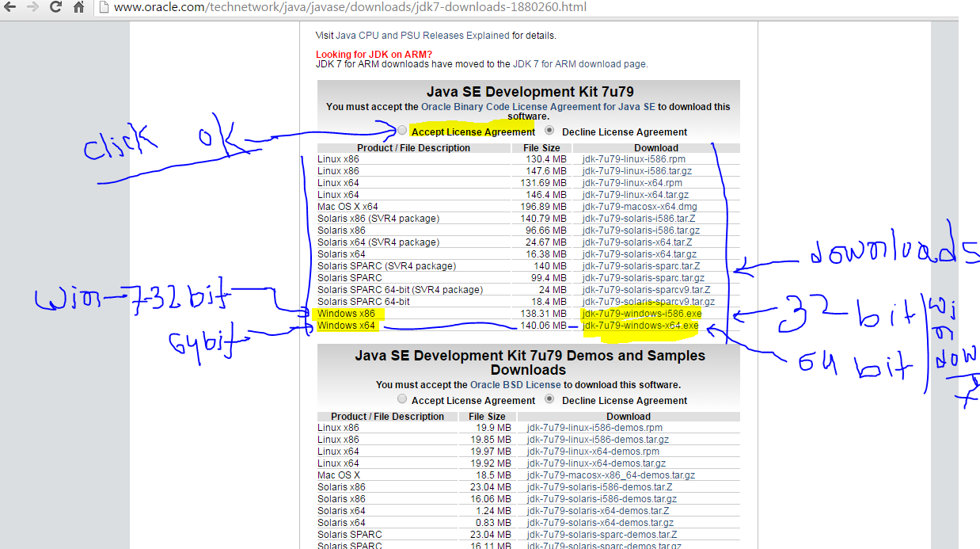Download jdk-7u79-linux-x64.rpm

(x=632, y=183)
